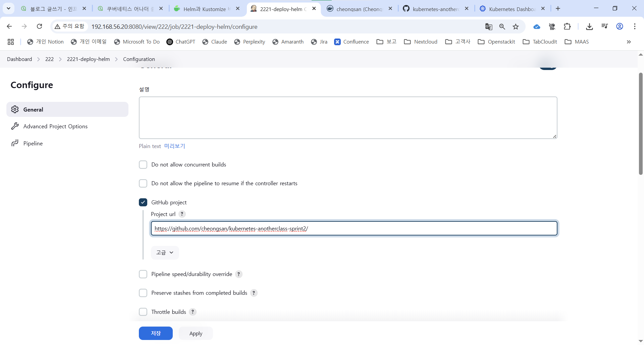The image size is (644, 345).
Task: Open the MAAS bookmark folder
Action: (577, 42)
